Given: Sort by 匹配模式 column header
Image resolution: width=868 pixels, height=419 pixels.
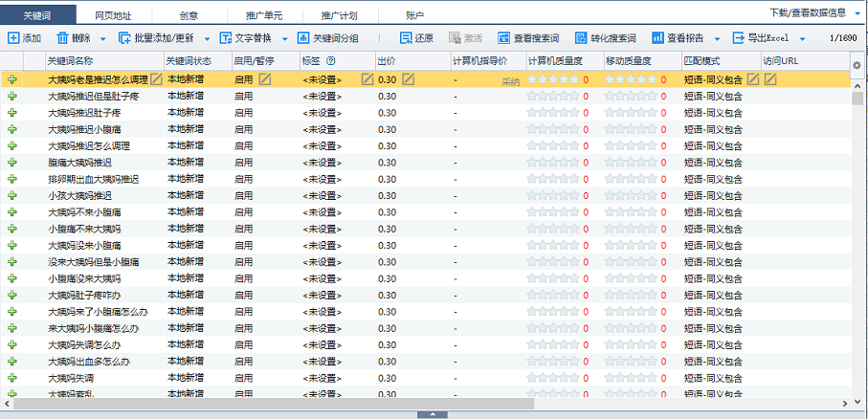Looking at the screenshot, I should pyautogui.click(x=721, y=61).
